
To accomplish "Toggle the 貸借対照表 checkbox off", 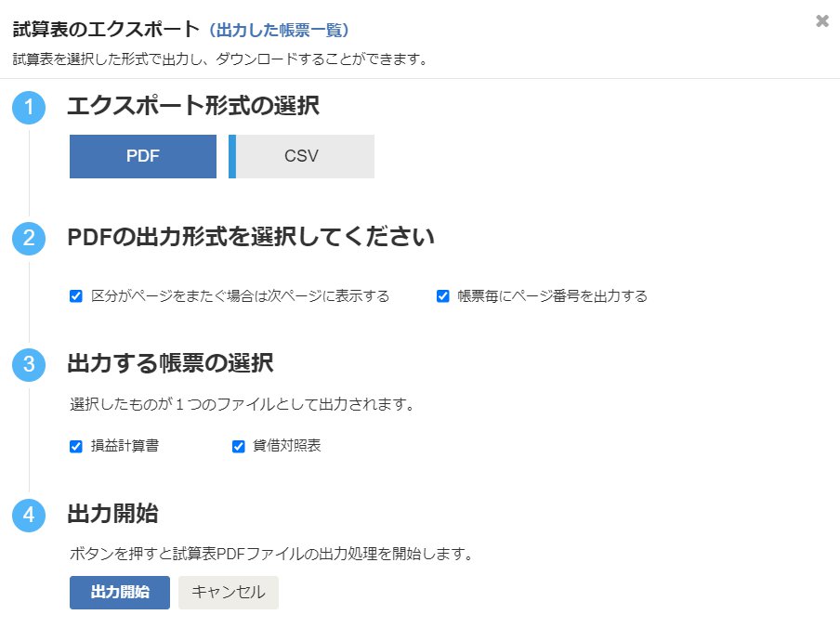I will pos(238,446).
